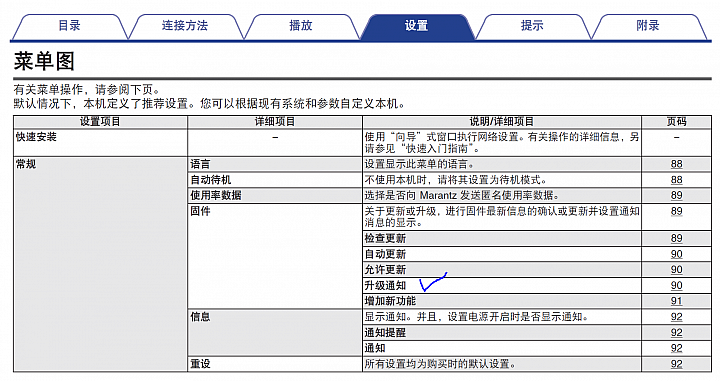720x381 pixels.
Task: Open page 92 link for 通知提醒
Action: [676, 332]
